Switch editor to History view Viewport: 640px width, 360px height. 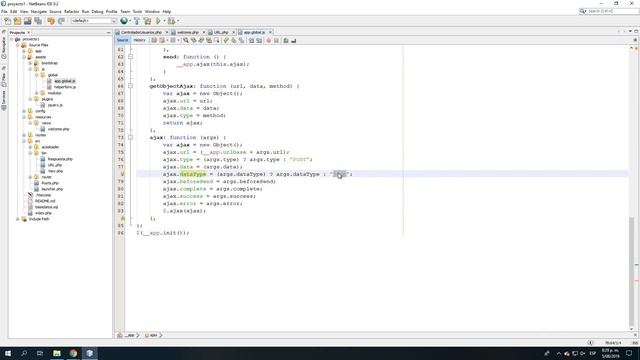coord(139,40)
